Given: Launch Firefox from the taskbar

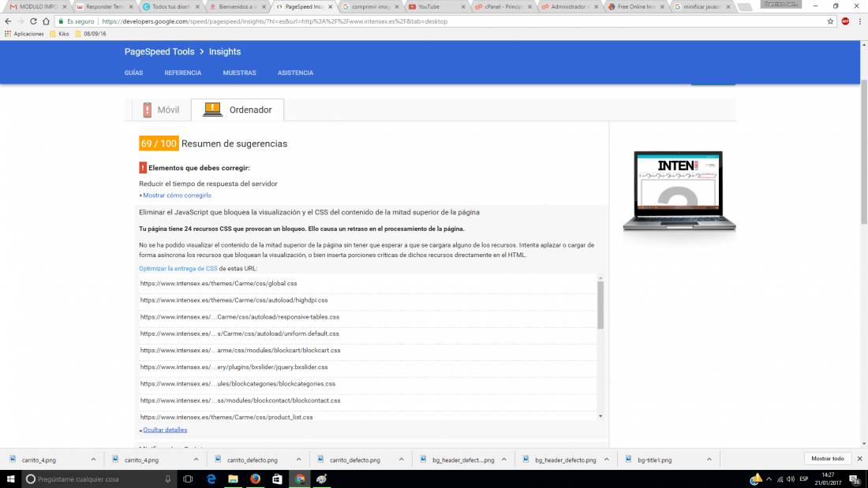Looking at the screenshot, I should click(x=255, y=479).
